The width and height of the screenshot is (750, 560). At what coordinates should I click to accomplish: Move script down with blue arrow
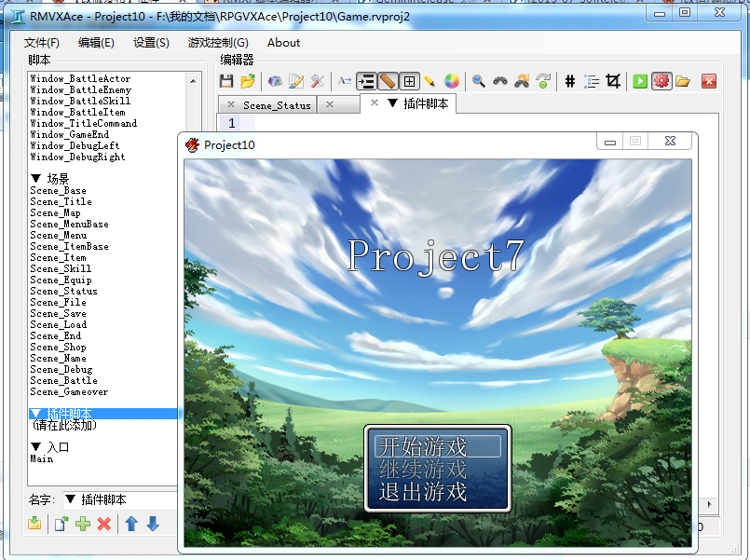click(x=153, y=524)
